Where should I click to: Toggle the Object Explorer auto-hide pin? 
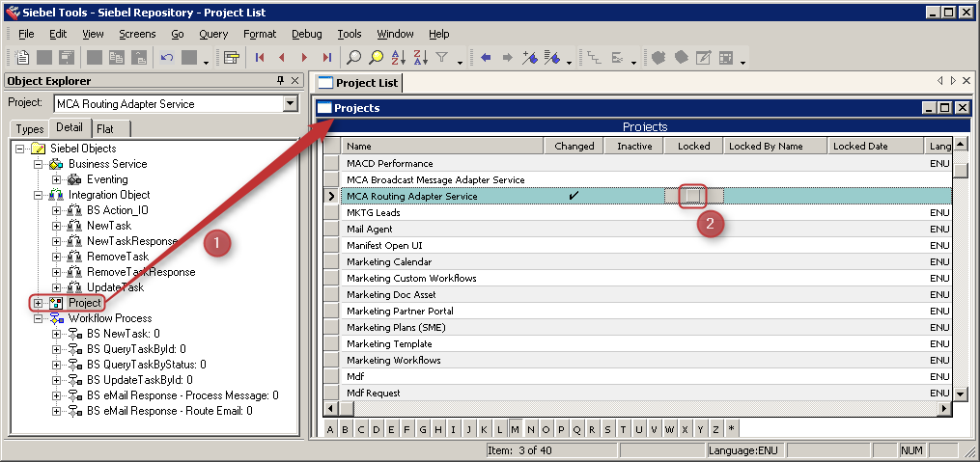[281, 81]
